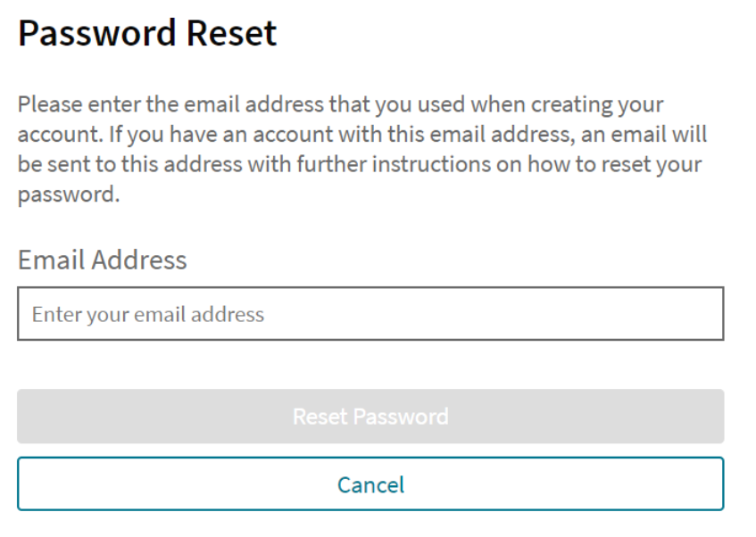Select the Email Address field label
Viewport: 756px width, 537px height.
pyautogui.click(x=102, y=260)
